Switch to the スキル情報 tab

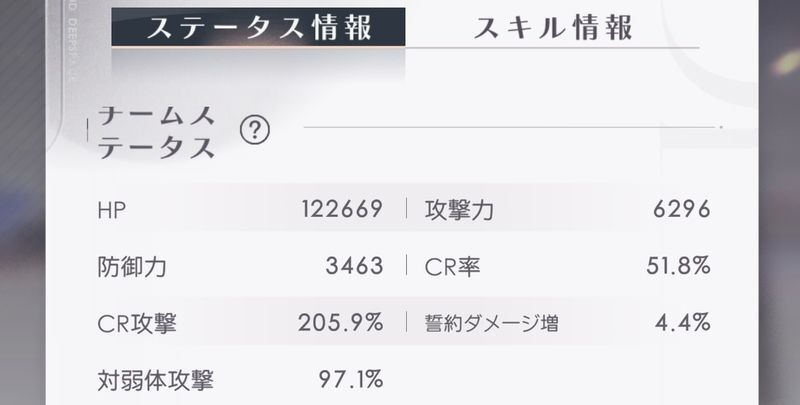coord(553,28)
